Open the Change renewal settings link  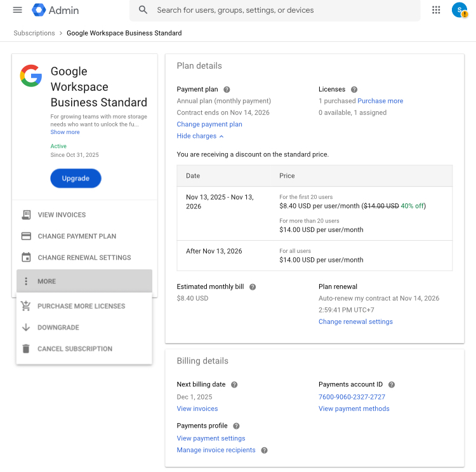tap(355, 321)
